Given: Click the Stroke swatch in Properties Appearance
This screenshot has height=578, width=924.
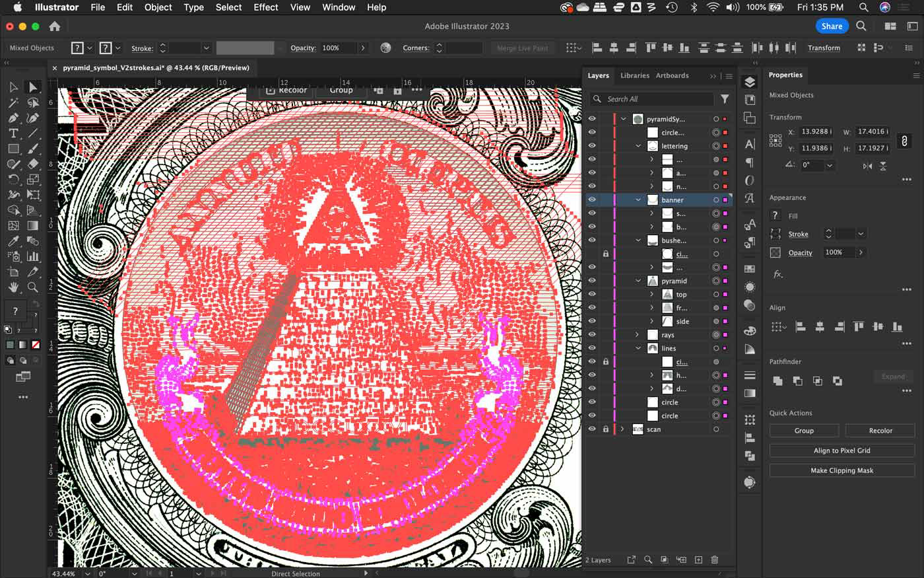Looking at the screenshot, I should [775, 234].
